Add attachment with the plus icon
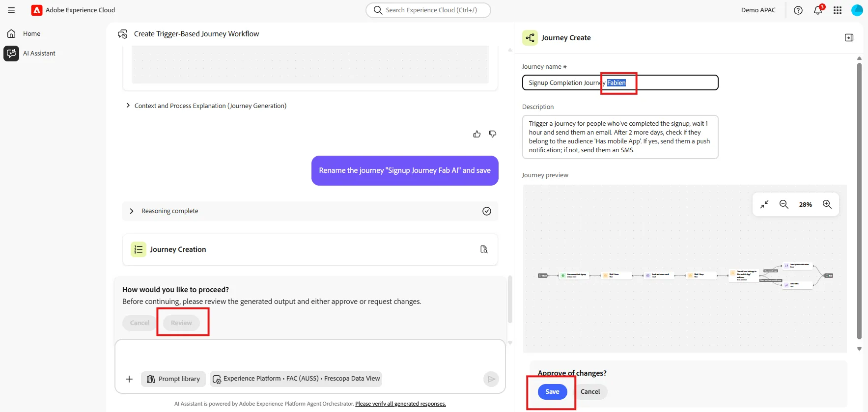The width and height of the screenshot is (868, 412). 129,379
